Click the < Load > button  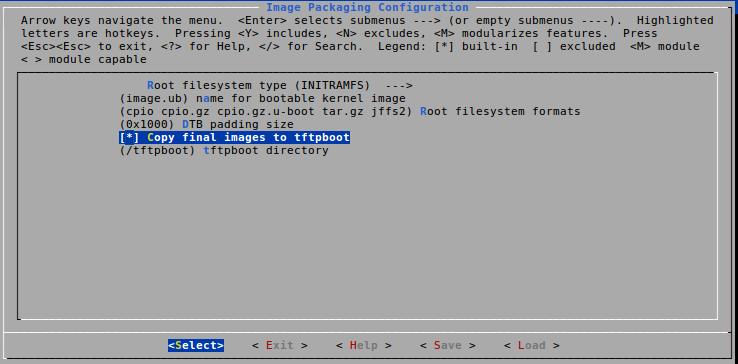[x=531, y=345]
